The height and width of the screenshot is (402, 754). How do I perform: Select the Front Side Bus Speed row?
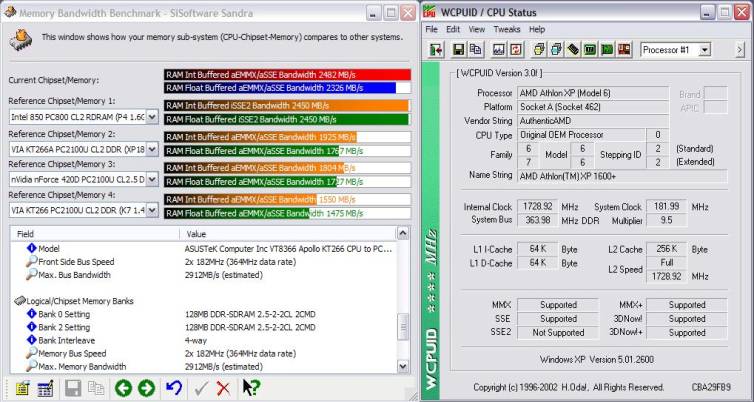click(x=204, y=262)
